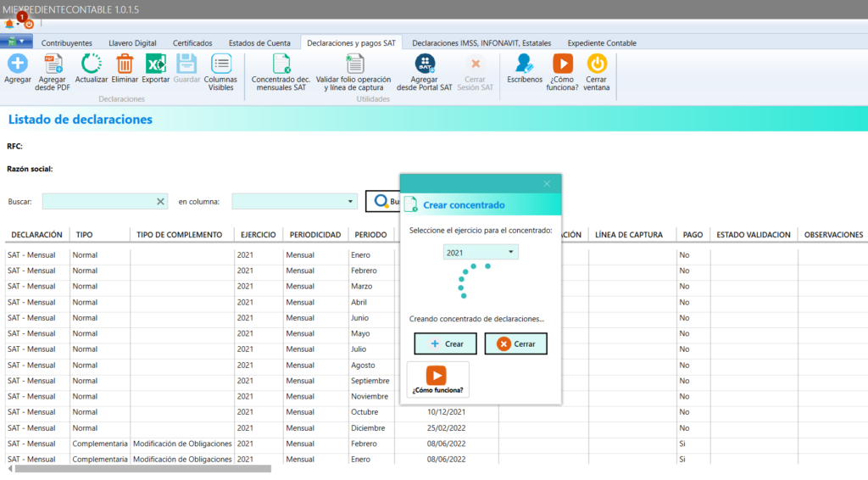Select the 'Agosto' period cell
The width and height of the screenshot is (868, 480).
(x=363, y=366)
